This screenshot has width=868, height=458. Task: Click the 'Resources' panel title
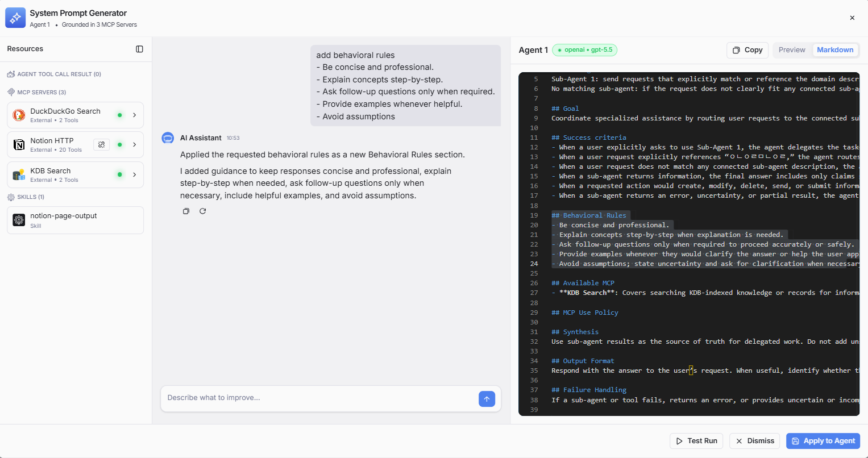pyautogui.click(x=25, y=49)
